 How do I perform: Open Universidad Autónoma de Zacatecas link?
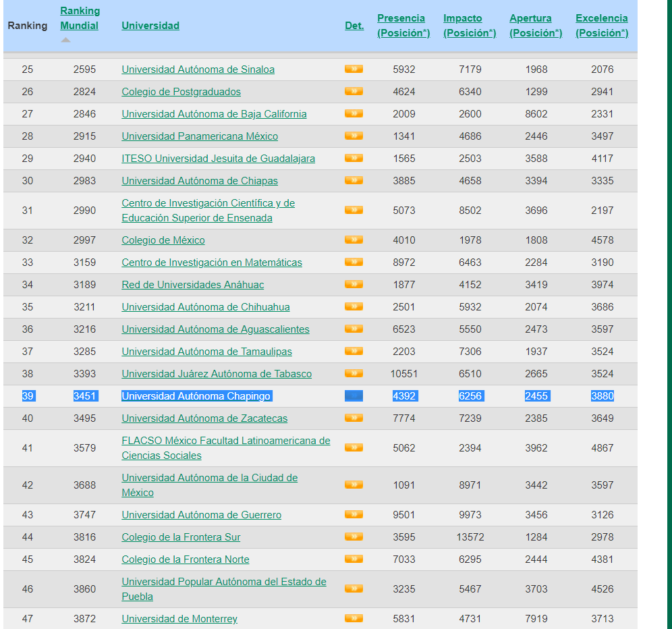(x=204, y=418)
